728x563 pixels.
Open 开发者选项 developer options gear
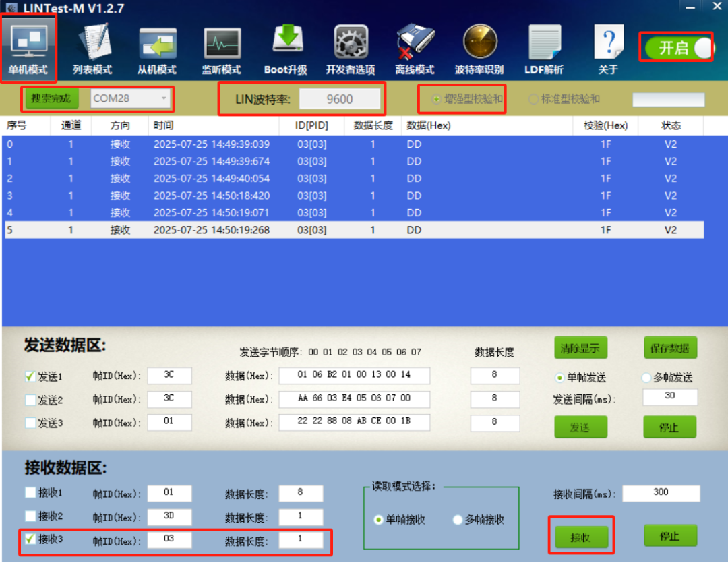(x=351, y=49)
